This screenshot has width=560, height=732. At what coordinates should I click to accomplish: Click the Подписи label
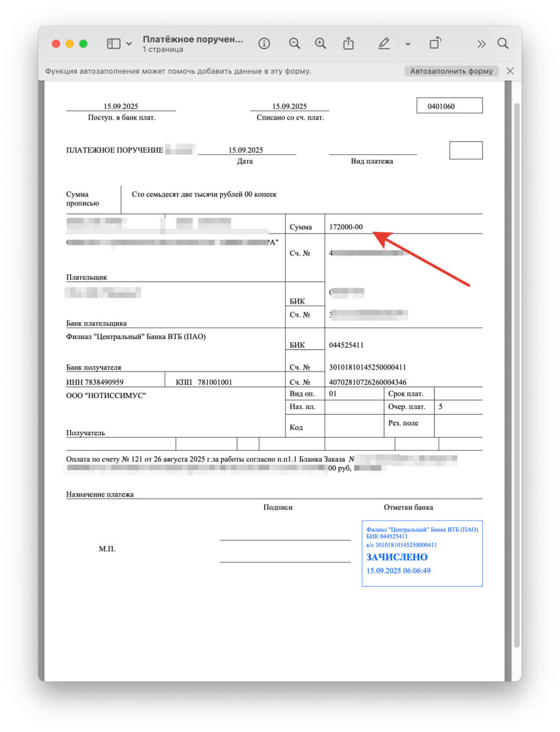pos(278,507)
